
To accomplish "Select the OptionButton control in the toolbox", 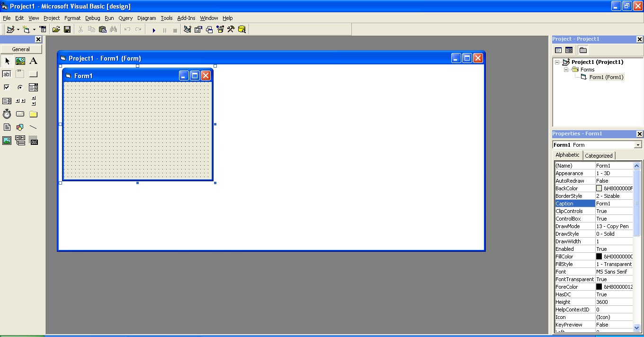I will [20, 87].
